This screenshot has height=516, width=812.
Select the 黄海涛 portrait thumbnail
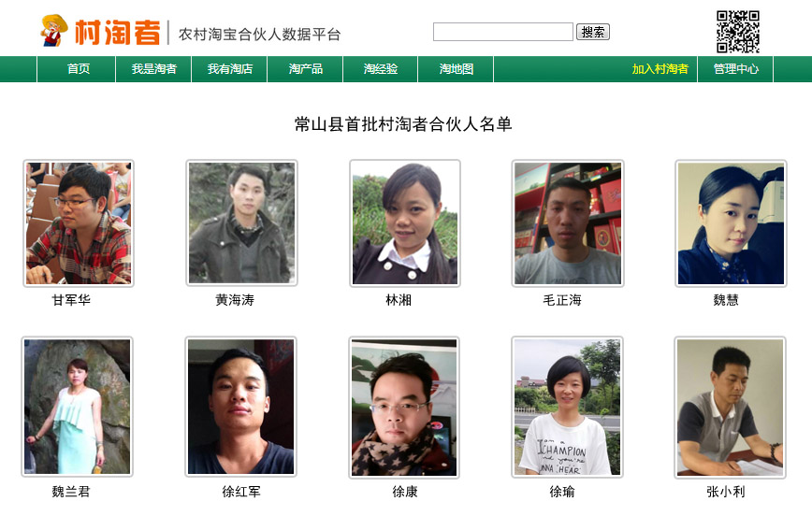(242, 223)
